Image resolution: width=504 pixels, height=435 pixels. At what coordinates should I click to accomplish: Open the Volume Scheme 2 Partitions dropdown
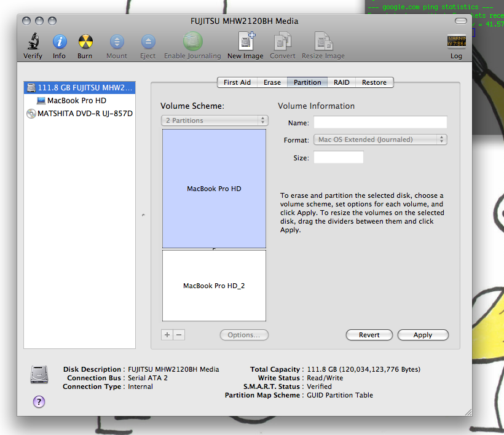coord(215,120)
